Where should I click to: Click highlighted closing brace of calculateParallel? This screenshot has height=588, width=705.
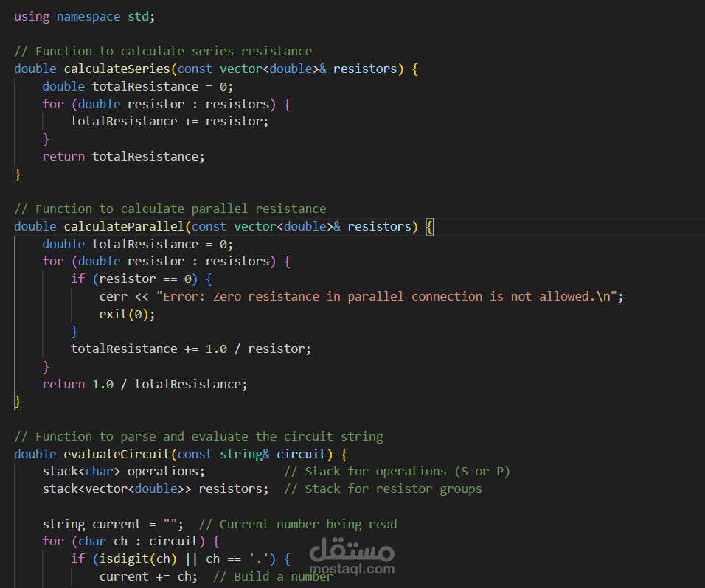18,402
